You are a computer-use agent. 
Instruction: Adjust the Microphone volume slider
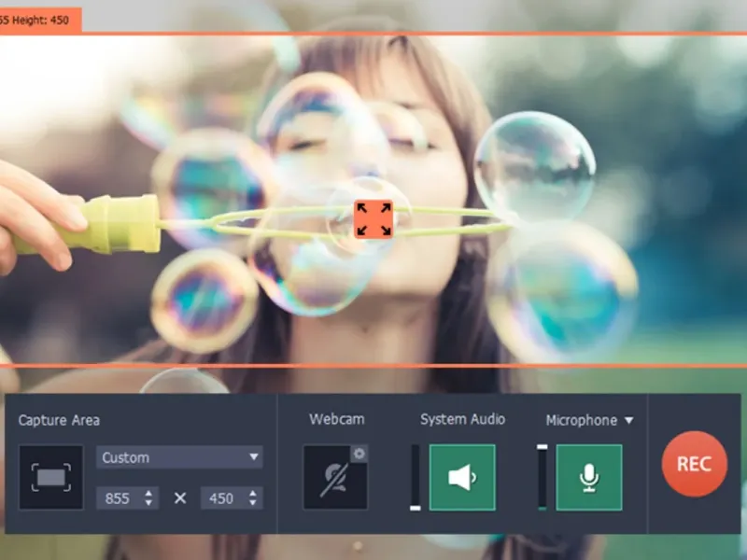(x=543, y=477)
